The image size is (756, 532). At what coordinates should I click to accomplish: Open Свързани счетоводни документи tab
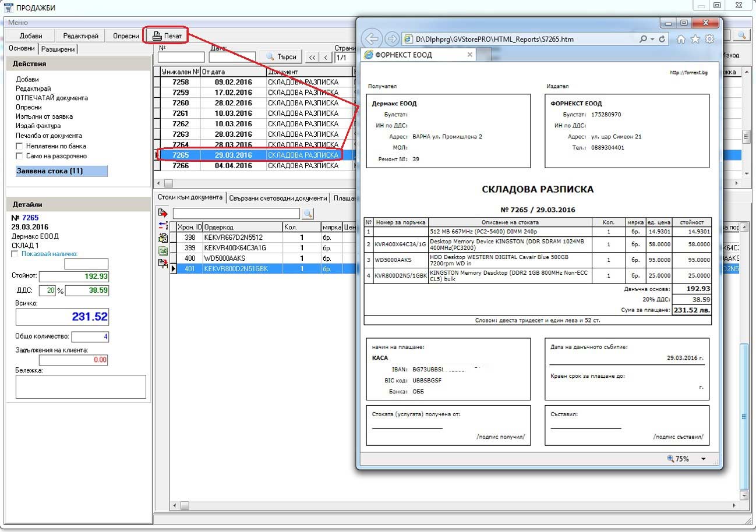click(x=278, y=198)
